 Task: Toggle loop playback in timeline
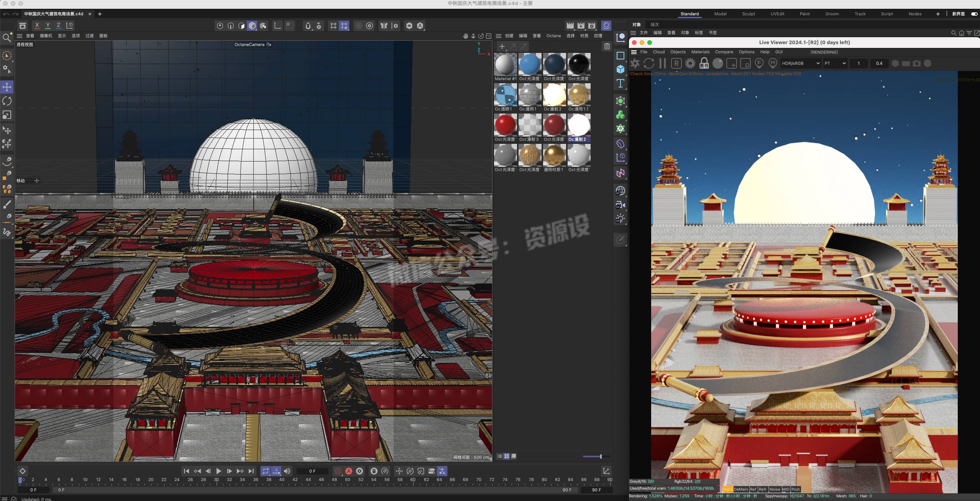pos(265,471)
